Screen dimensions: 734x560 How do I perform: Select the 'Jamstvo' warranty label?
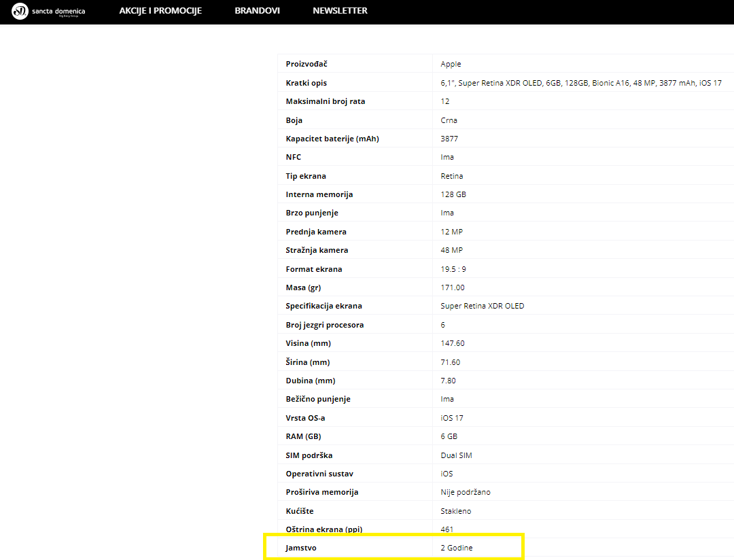301,548
